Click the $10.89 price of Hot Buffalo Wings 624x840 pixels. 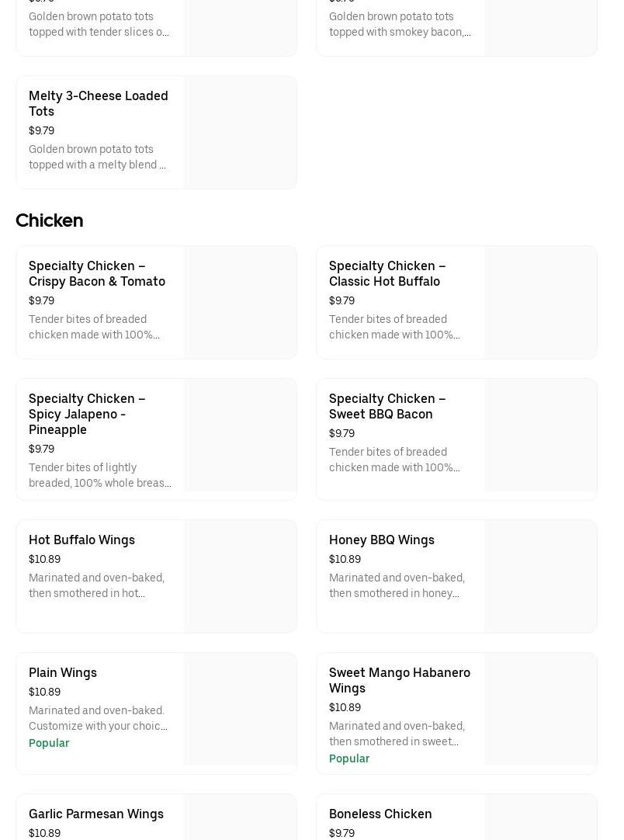(44, 559)
